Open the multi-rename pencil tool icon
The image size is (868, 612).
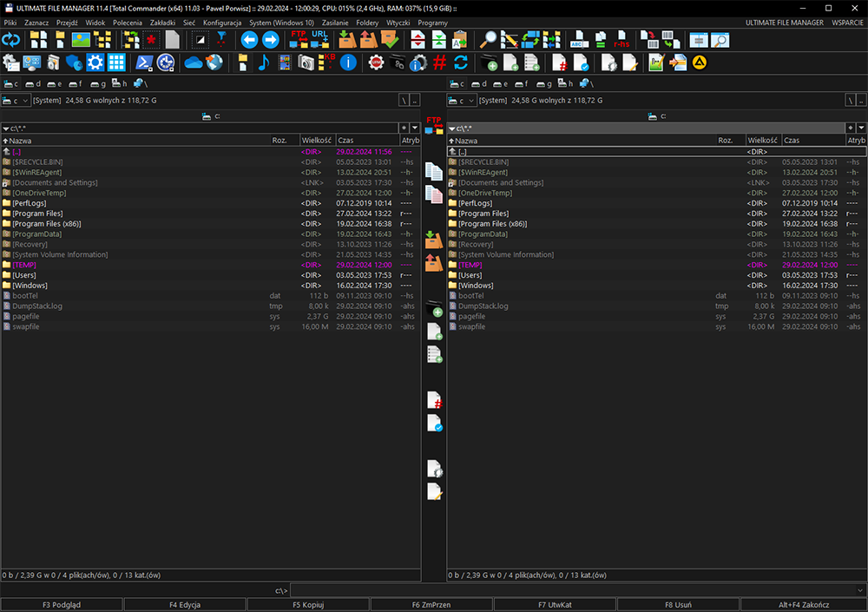coord(509,40)
